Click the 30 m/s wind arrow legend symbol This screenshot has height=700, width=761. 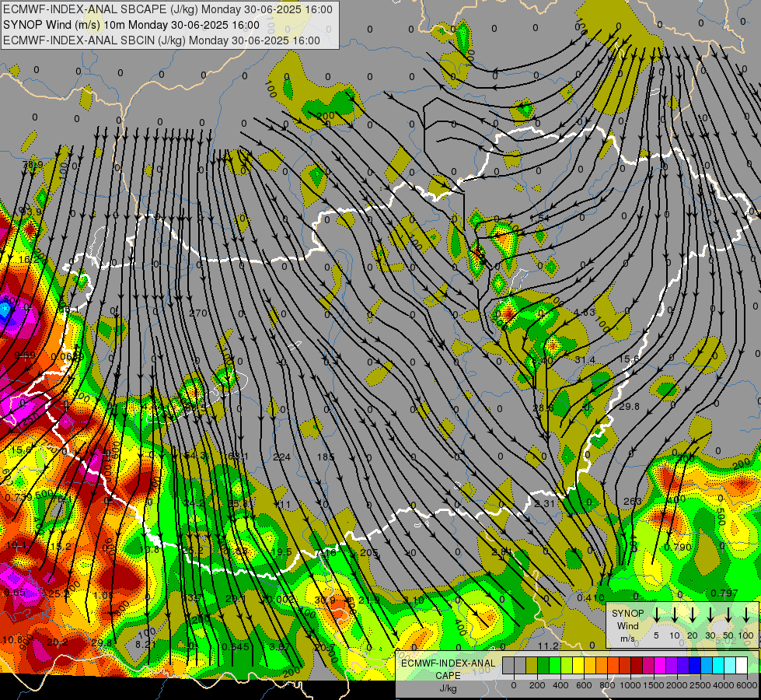(x=710, y=614)
